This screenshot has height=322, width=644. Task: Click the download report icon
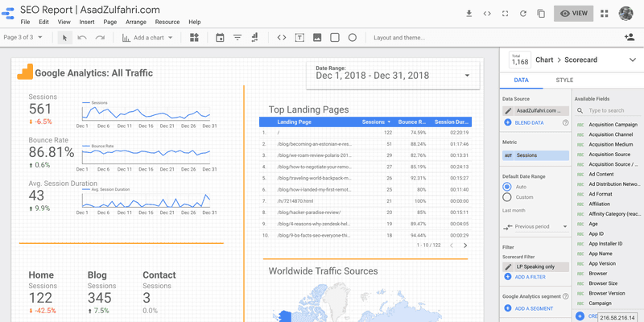click(x=469, y=14)
